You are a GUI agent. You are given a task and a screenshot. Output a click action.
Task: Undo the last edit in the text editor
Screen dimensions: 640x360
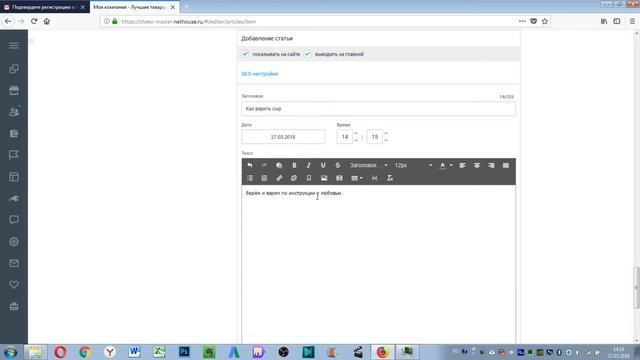coord(250,165)
